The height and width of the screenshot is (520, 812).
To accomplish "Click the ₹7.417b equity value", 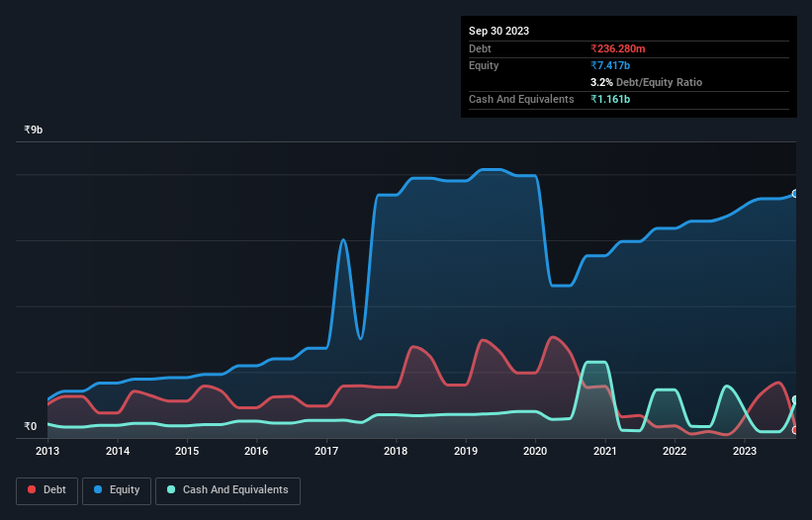I will 610,65.
